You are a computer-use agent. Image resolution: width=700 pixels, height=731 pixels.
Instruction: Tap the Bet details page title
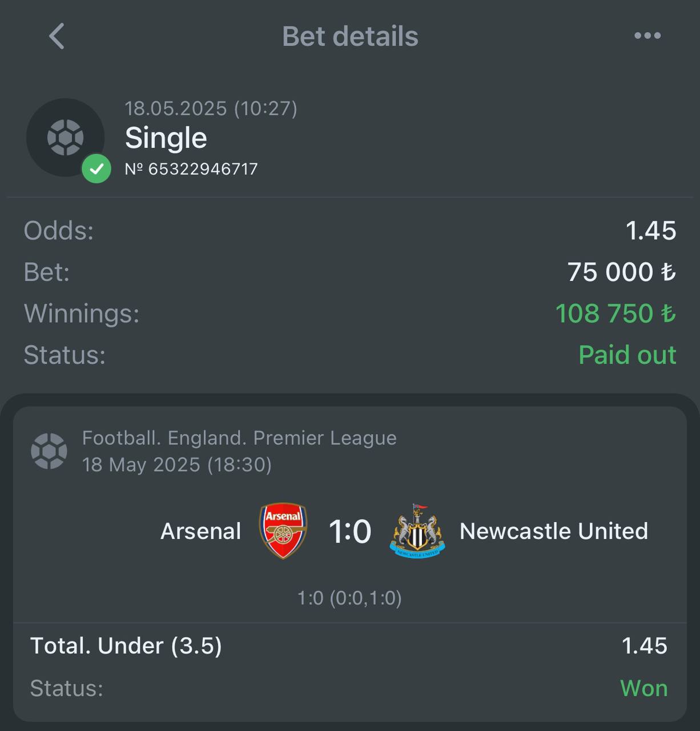(x=350, y=37)
